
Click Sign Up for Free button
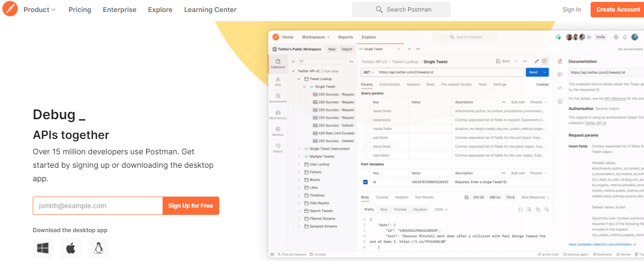tap(191, 206)
